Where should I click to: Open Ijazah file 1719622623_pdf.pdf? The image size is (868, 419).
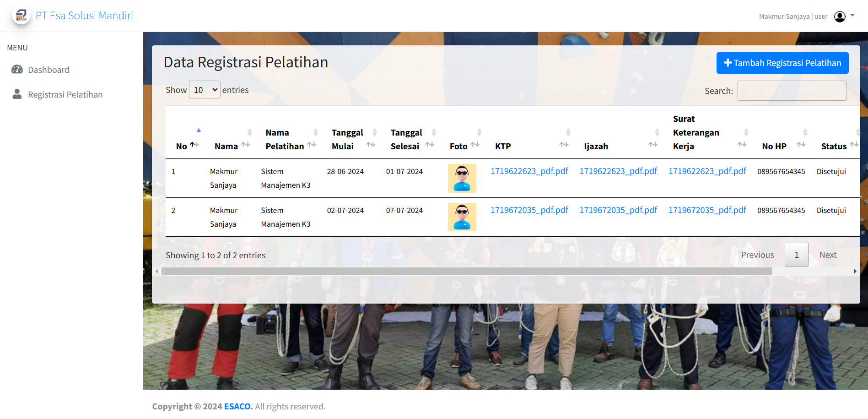tap(618, 171)
